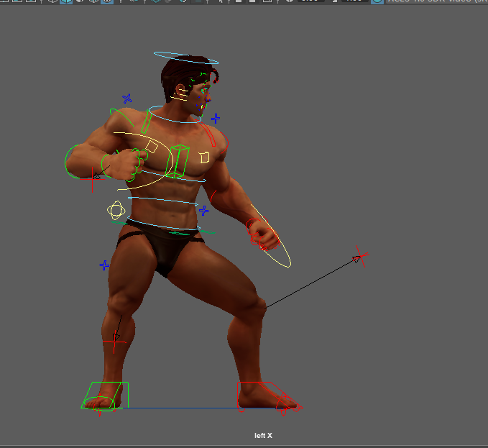Pick the yellow atom-shaped control near the hip
Viewport: 488px width, 448px height.
pos(116,210)
